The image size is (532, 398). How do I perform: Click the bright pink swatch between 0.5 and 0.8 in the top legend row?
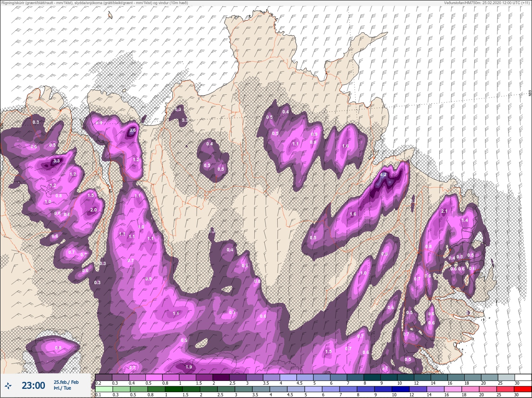154,377
